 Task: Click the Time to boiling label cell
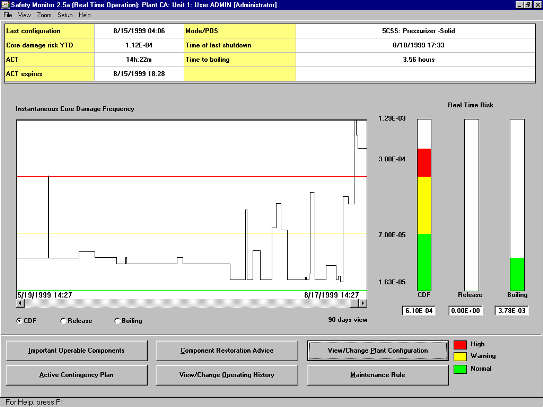[240, 60]
